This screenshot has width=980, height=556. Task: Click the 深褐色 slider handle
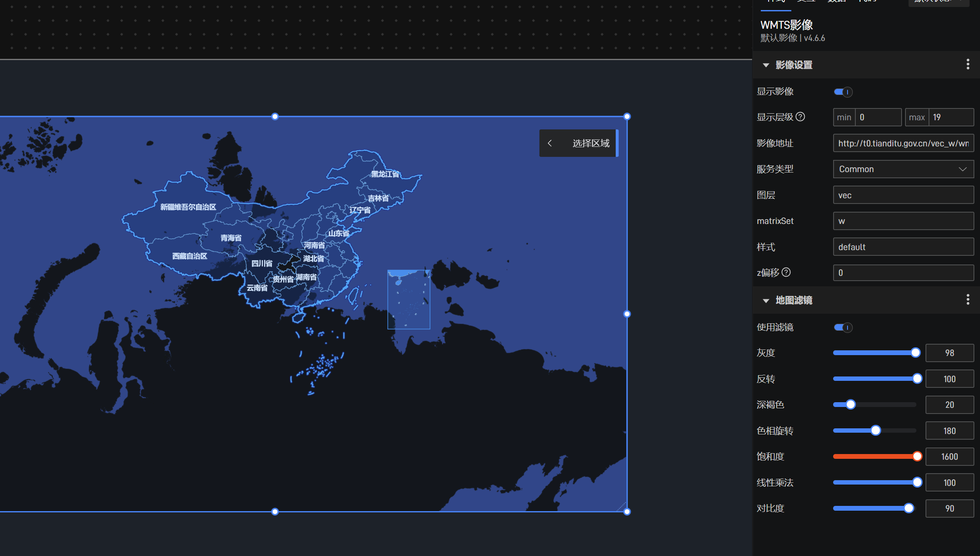click(850, 404)
